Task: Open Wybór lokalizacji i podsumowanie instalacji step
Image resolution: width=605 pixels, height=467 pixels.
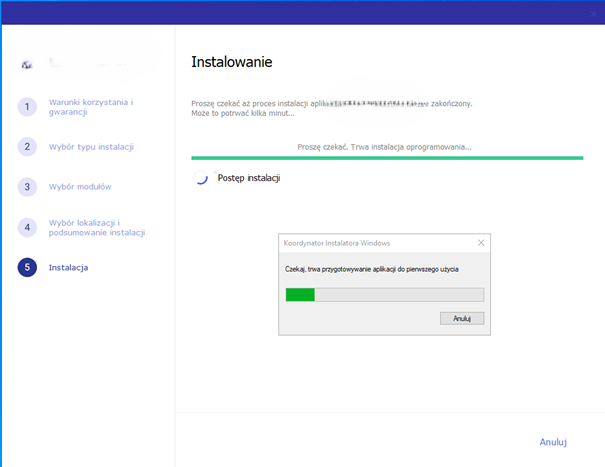Action: [x=97, y=227]
